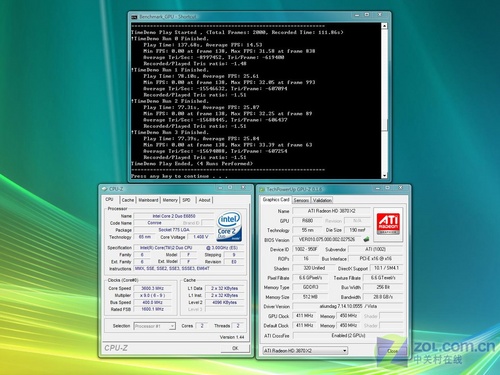The height and width of the screenshot is (375, 500).
Task: Click the BIOS save chip icon in GPU-Z
Action: 366,239
